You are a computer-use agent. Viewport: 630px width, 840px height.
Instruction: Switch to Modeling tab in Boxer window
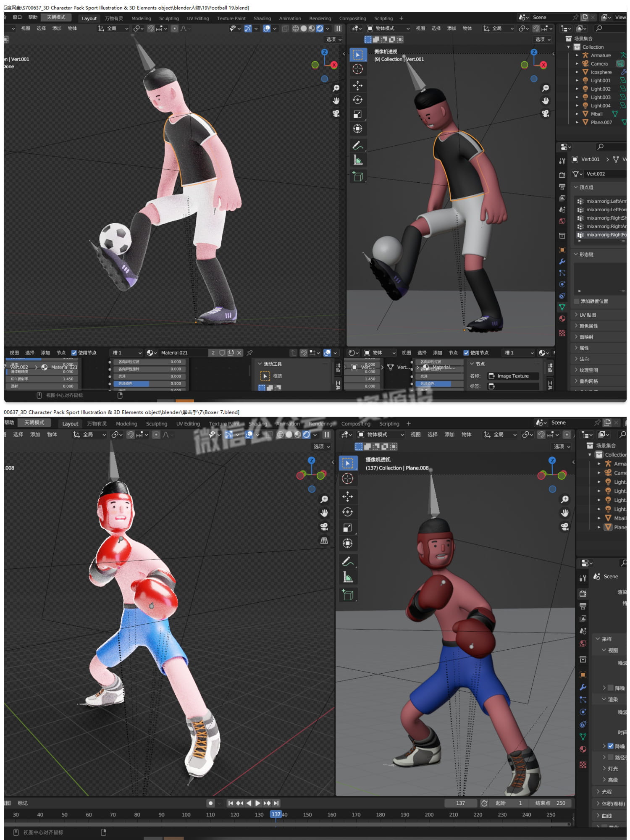(126, 424)
